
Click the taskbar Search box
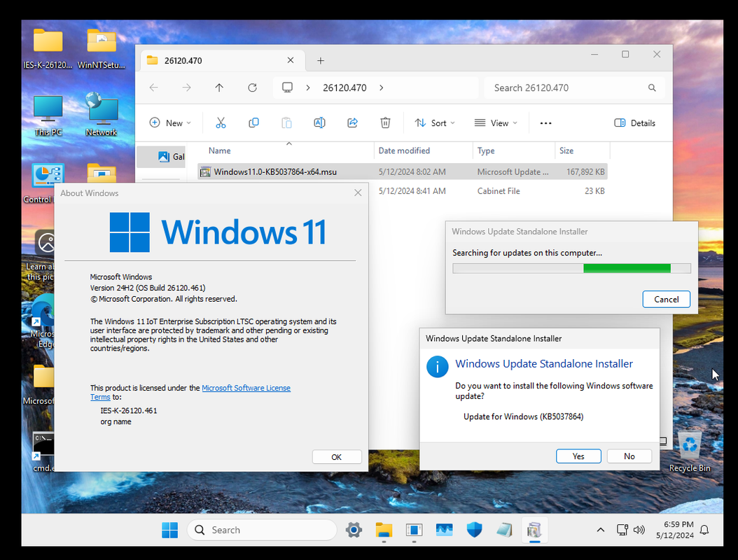(262, 530)
